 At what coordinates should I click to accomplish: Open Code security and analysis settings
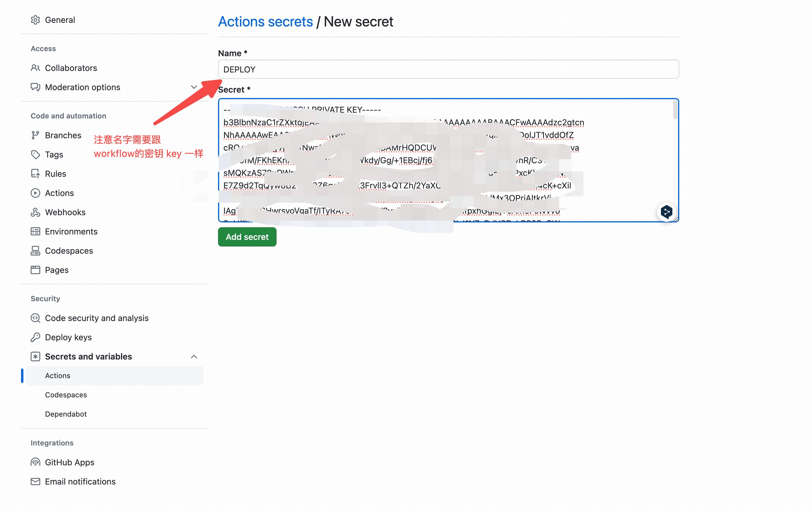[x=96, y=318]
